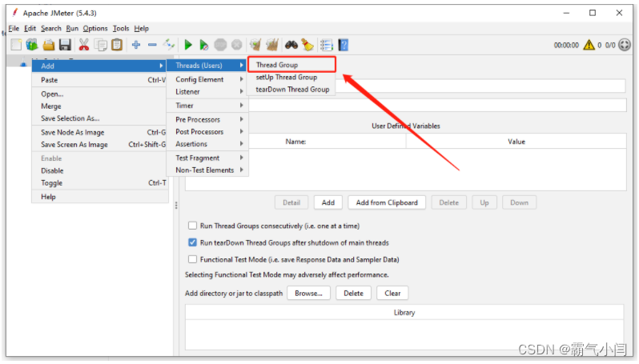Expand Non-Test Elements submenu
The image size is (639, 364).
pyautogui.click(x=207, y=170)
